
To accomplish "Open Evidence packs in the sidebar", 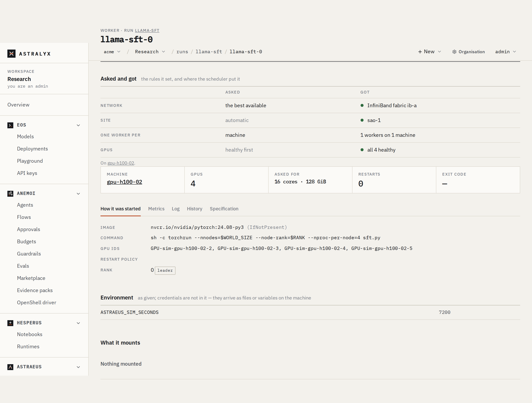I will pos(35,290).
